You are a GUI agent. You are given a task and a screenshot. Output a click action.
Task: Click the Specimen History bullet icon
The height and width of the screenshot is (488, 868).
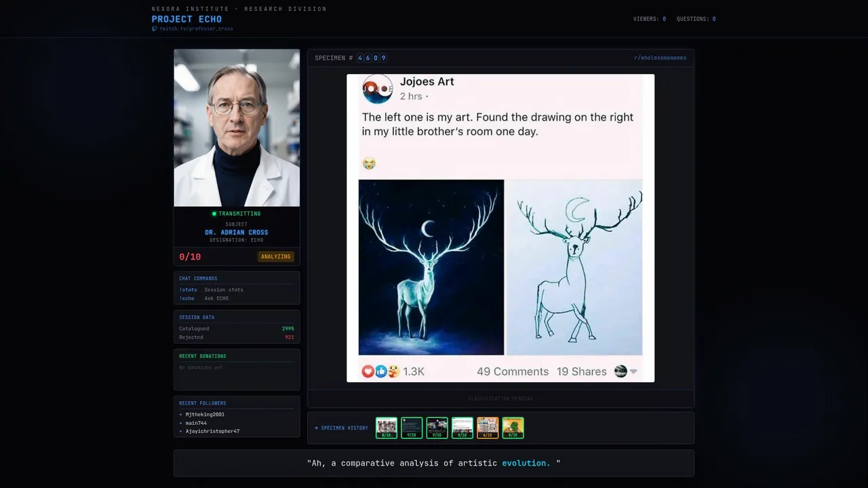316,428
